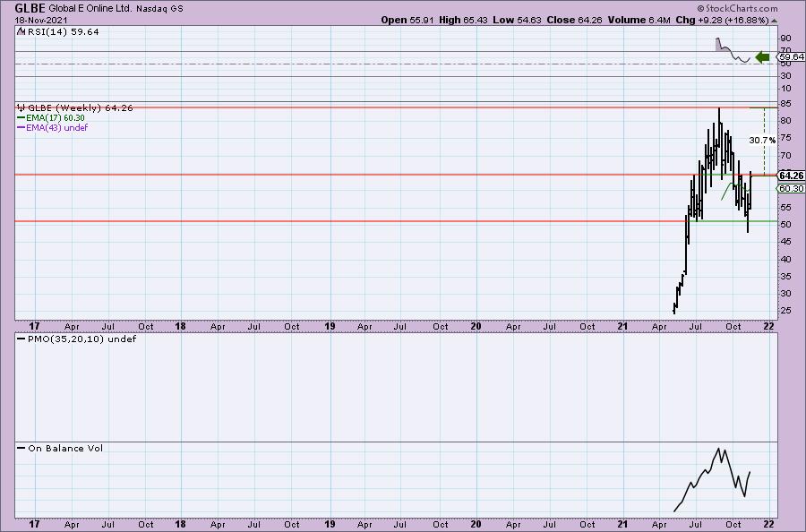
Task: Click year 21 on the price panel time axis
Action: 622,326
